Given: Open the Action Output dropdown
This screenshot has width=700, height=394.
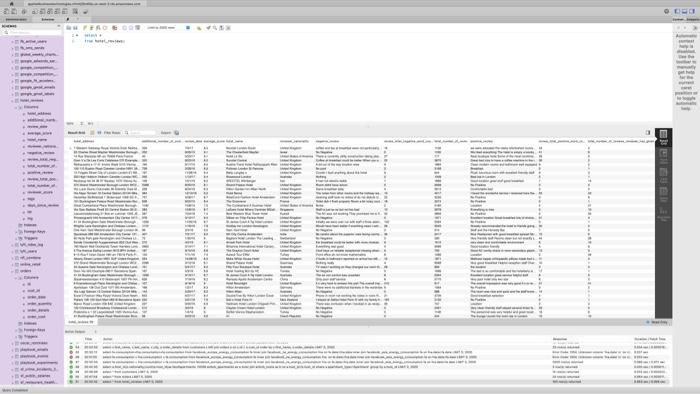Looking at the screenshot, I should [x=81, y=332].
